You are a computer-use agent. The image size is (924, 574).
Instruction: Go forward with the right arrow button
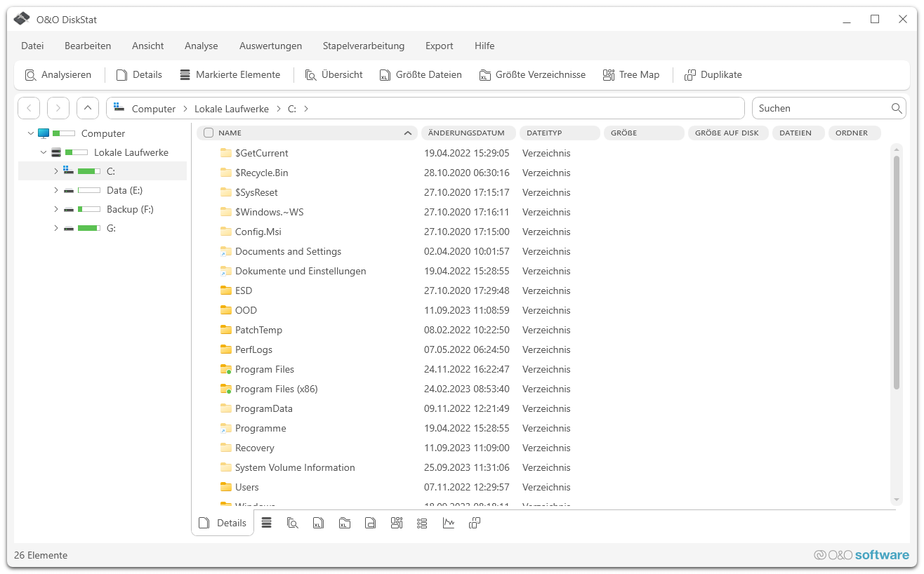(58, 108)
